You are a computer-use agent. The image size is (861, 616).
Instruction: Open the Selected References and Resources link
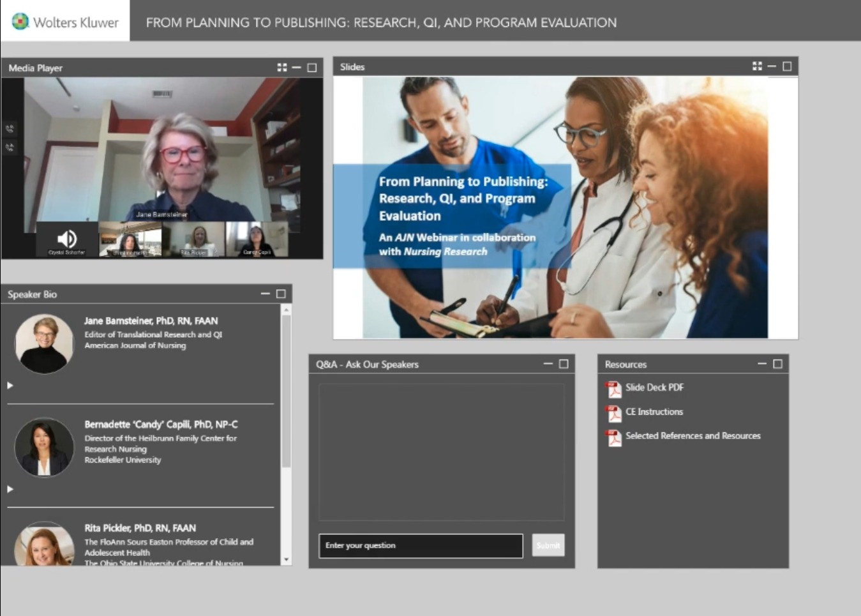pyautogui.click(x=693, y=436)
